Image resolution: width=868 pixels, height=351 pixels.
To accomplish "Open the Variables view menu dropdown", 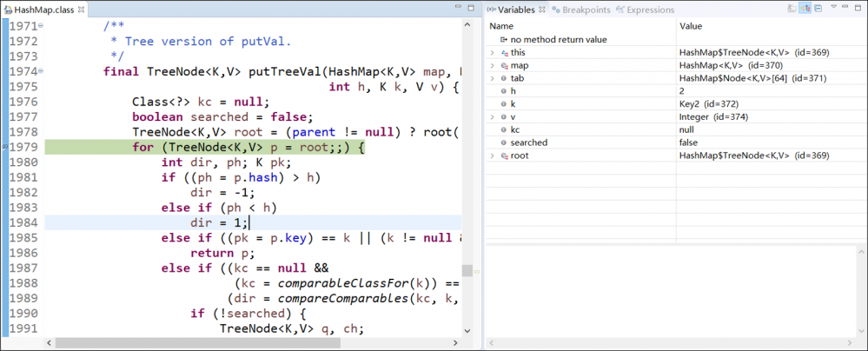I will click(x=833, y=8).
